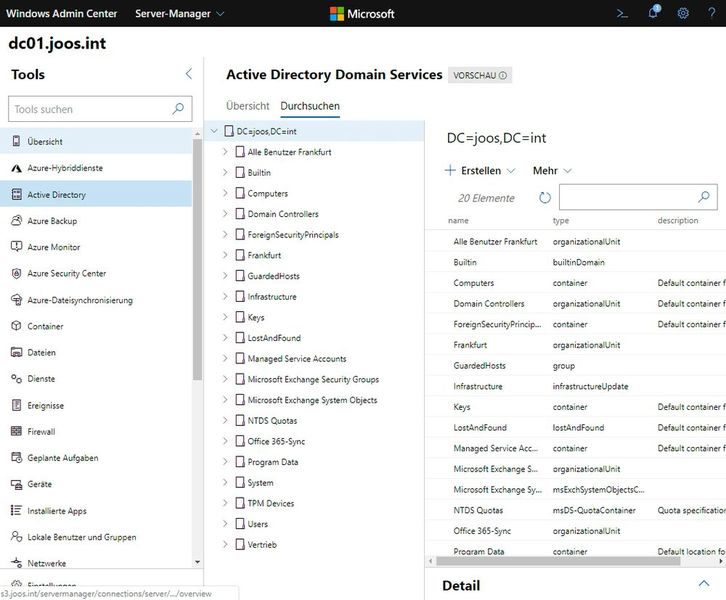
Task: Select the Übersicht tool icon
Action: [16, 141]
